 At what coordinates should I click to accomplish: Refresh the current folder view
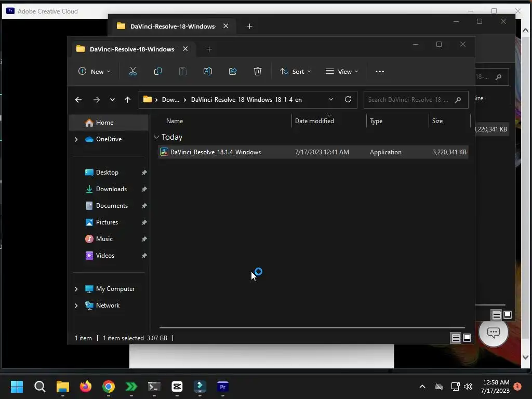pos(348,99)
